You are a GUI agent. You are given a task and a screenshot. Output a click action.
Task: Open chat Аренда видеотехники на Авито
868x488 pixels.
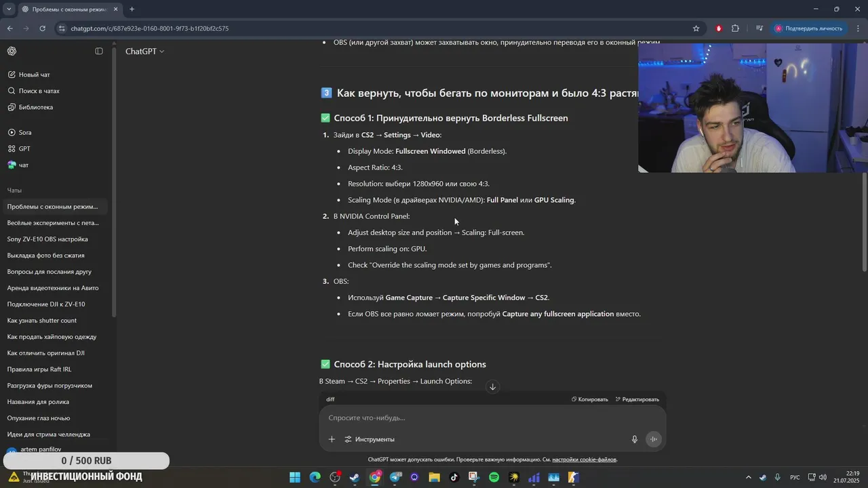point(53,288)
